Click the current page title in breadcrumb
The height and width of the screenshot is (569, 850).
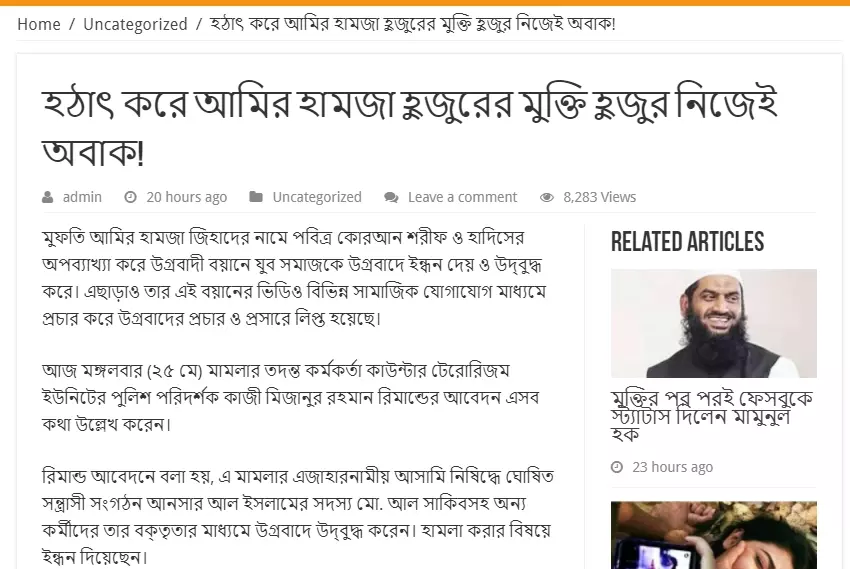[x=413, y=24]
